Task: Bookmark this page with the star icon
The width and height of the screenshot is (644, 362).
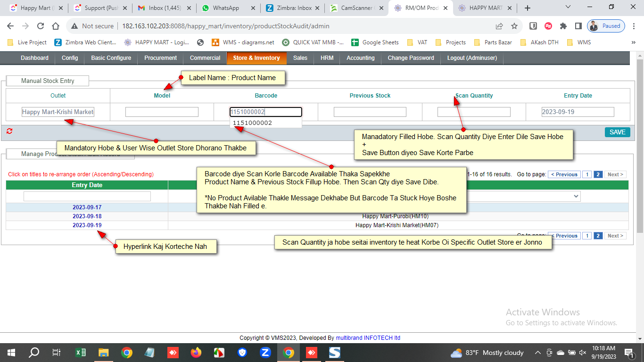Action: (514, 26)
